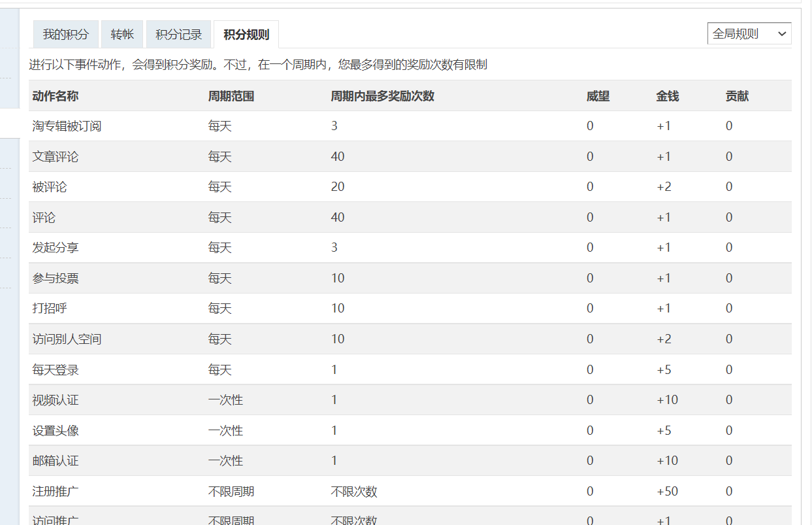Select the 每天登录 row label
The image size is (812, 525).
pyautogui.click(x=56, y=370)
